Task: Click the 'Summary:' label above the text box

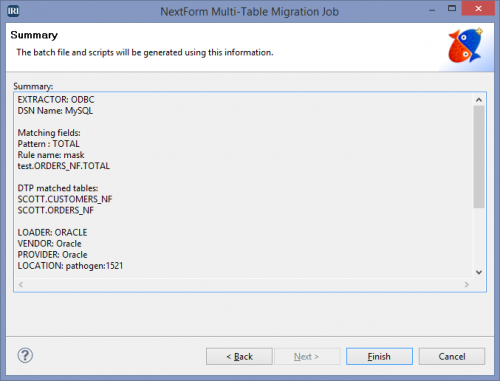Action: pyautogui.click(x=33, y=86)
